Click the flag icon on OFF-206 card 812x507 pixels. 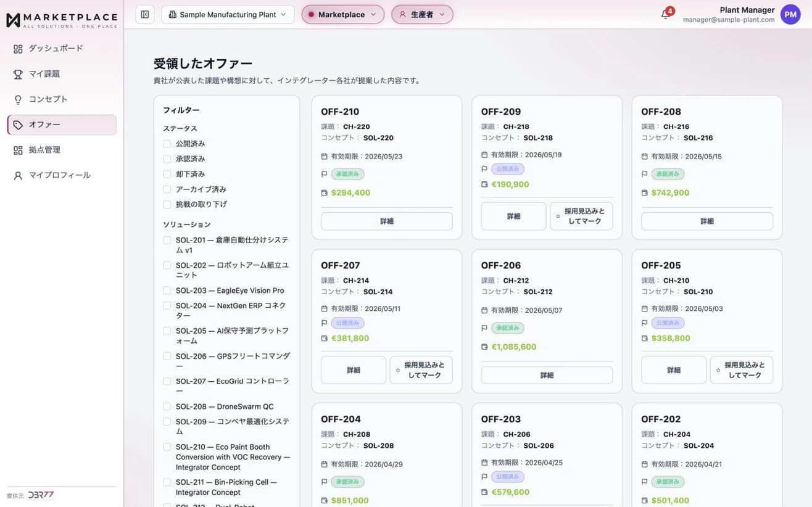[x=484, y=328]
